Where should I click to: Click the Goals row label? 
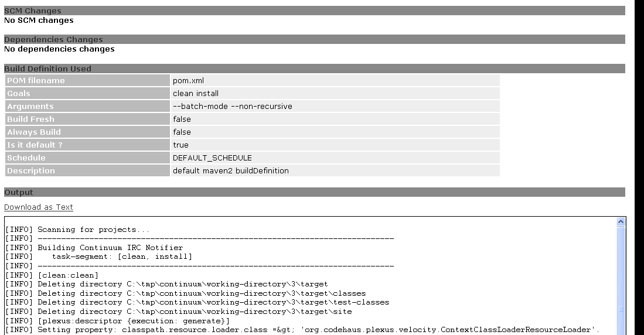point(88,94)
